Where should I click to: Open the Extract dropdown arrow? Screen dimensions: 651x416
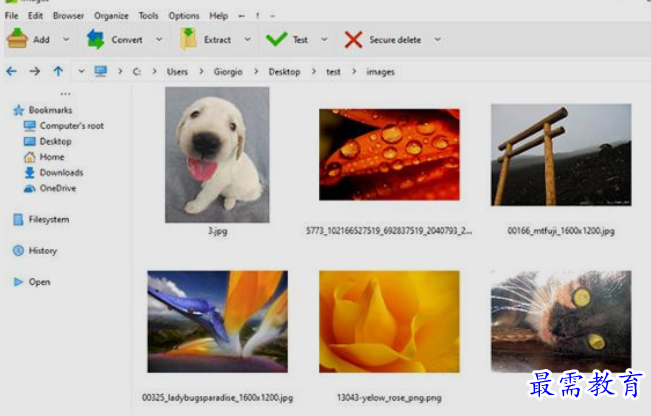pyautogui.click(x=248, y=39)
